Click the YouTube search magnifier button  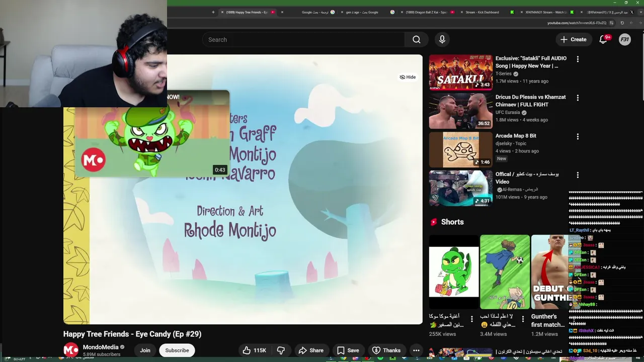point(417,40)
